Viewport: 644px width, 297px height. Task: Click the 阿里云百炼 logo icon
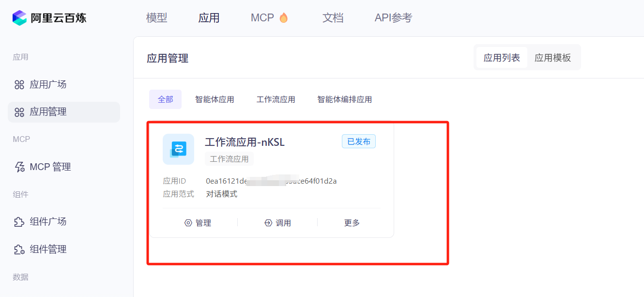point(20,18)
